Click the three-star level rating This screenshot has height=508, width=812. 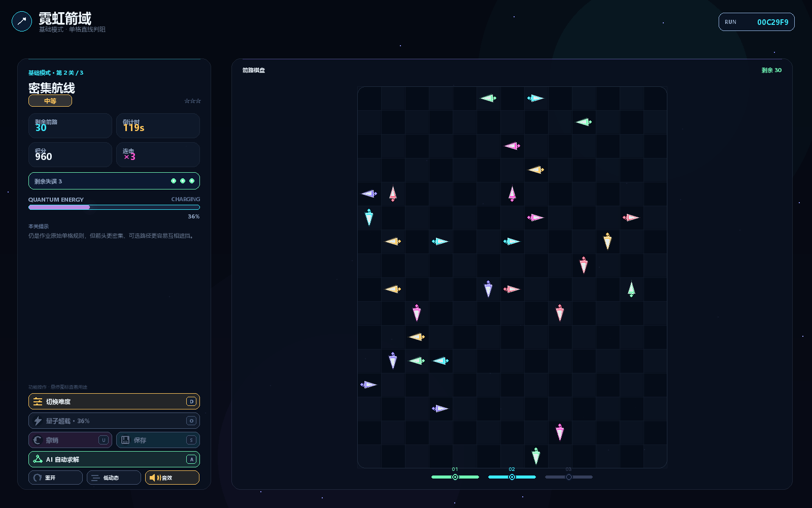[192, 101]
